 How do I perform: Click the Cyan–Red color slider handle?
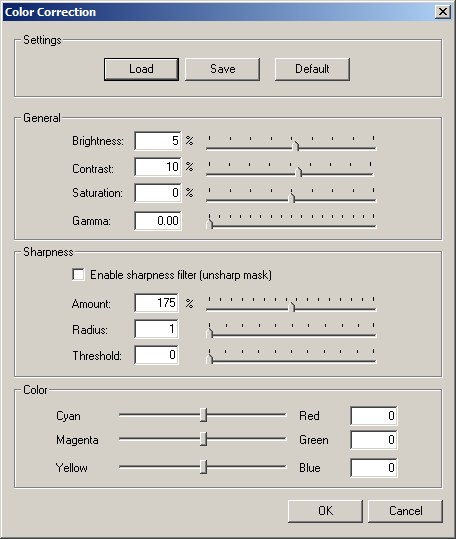pos(203,415)
